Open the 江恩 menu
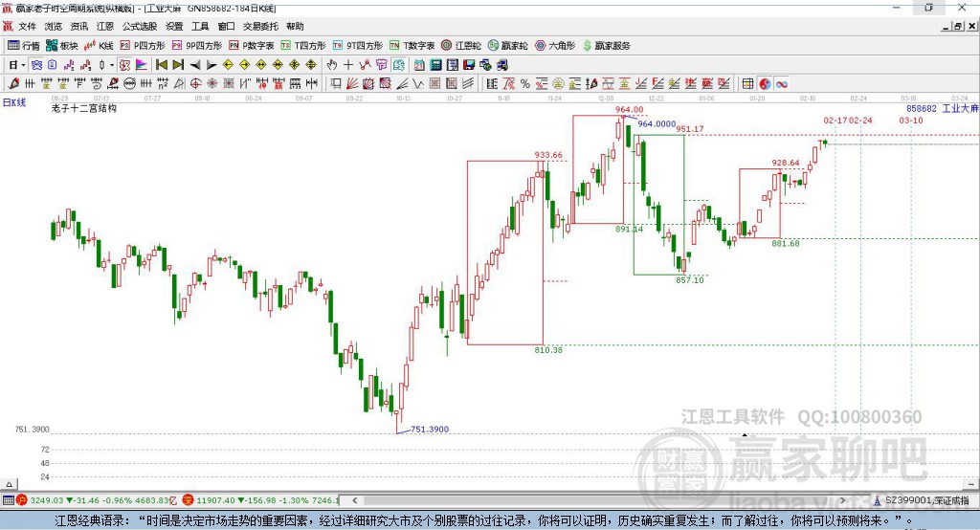Viewport: 980px width, 530px height. click(105, 26)
